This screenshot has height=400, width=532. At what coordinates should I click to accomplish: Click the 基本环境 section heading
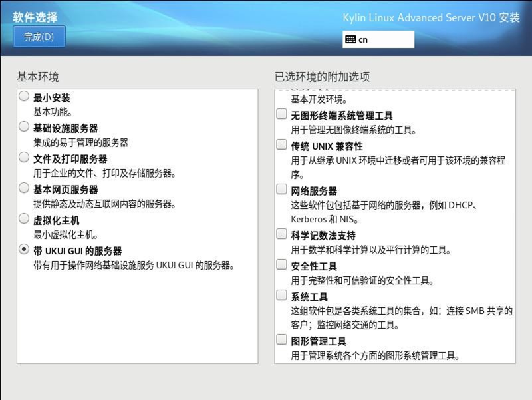tap(38, 77)
